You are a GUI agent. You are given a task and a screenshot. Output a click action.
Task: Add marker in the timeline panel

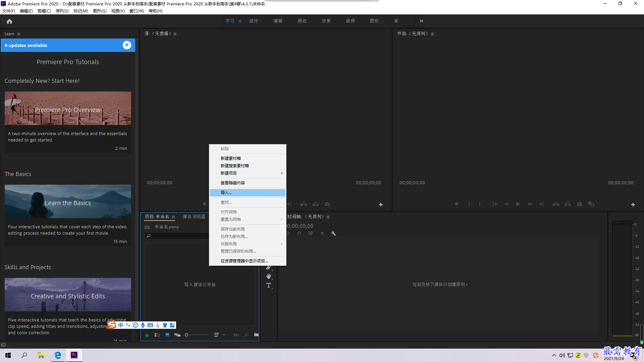tap(322, 233)
